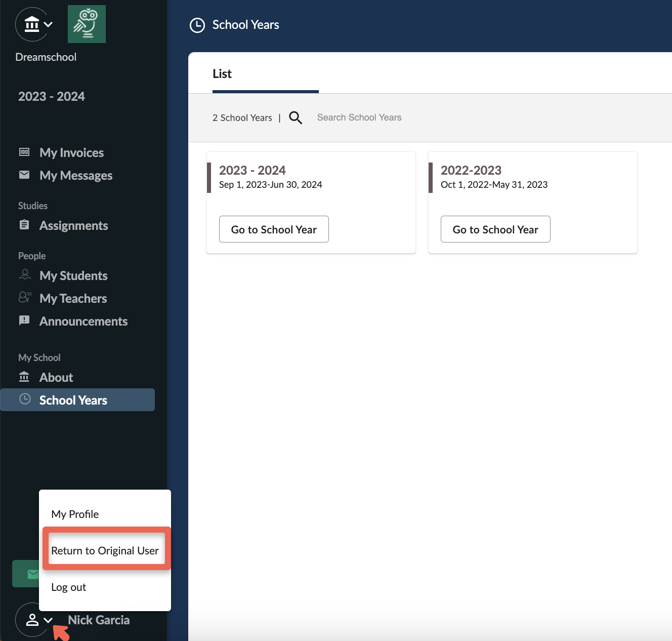Click the Dreamschool name in sidebar
The image size is (672, 641).
(x=46, y=57)
